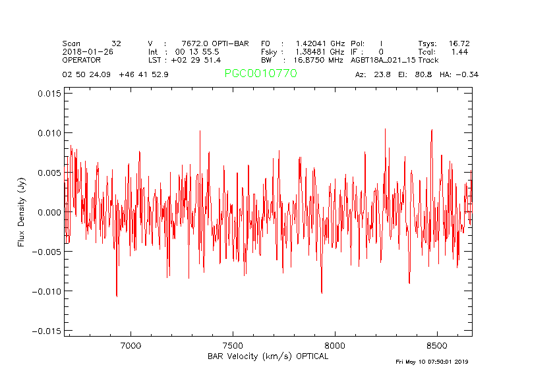Click the BAR Velocity (km/s) OPTICAL axis label
The width and height of the screenshot is (555, 392).
[268, 356]
